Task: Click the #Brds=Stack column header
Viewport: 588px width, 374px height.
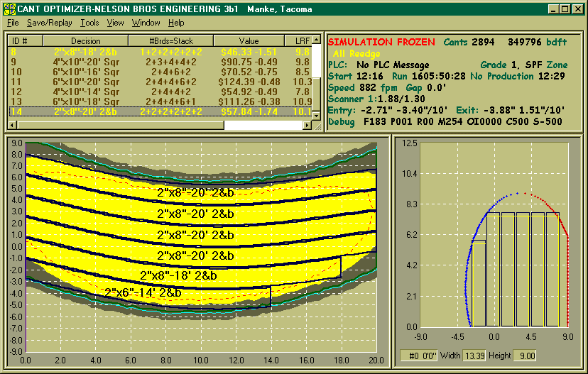Action: tap(170, 41)
